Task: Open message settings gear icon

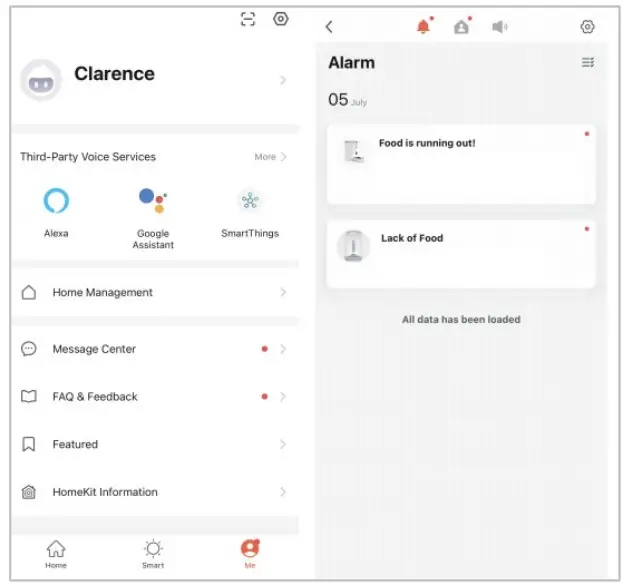Action: tap(587, 27)
